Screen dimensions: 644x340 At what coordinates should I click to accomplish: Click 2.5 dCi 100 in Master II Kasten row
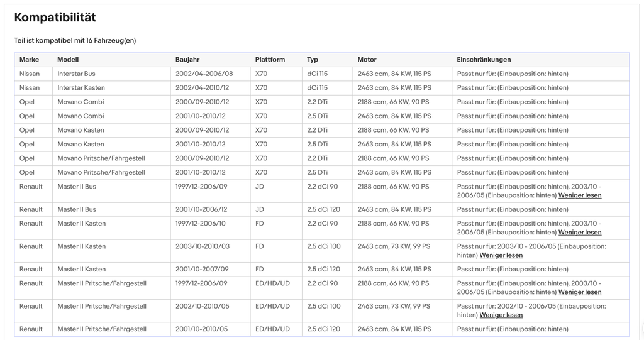point(324,246)
